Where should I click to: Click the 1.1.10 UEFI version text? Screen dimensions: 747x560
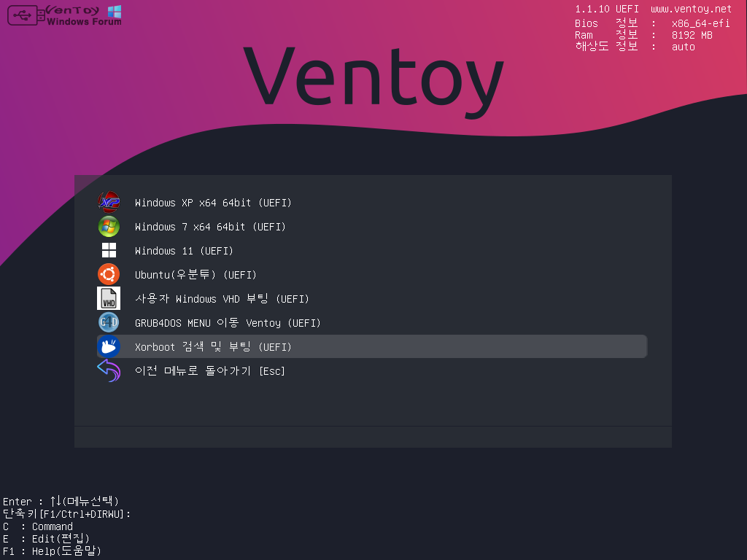click(607, 9)
